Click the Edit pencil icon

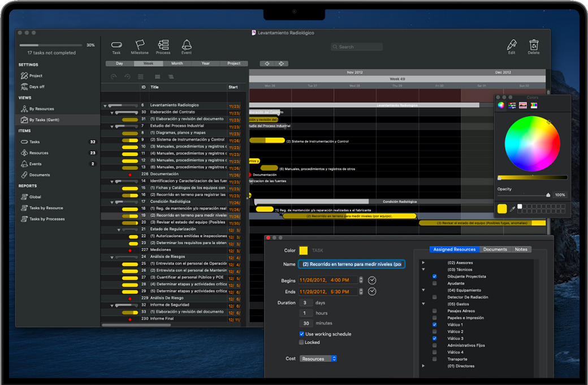point(512,45)
